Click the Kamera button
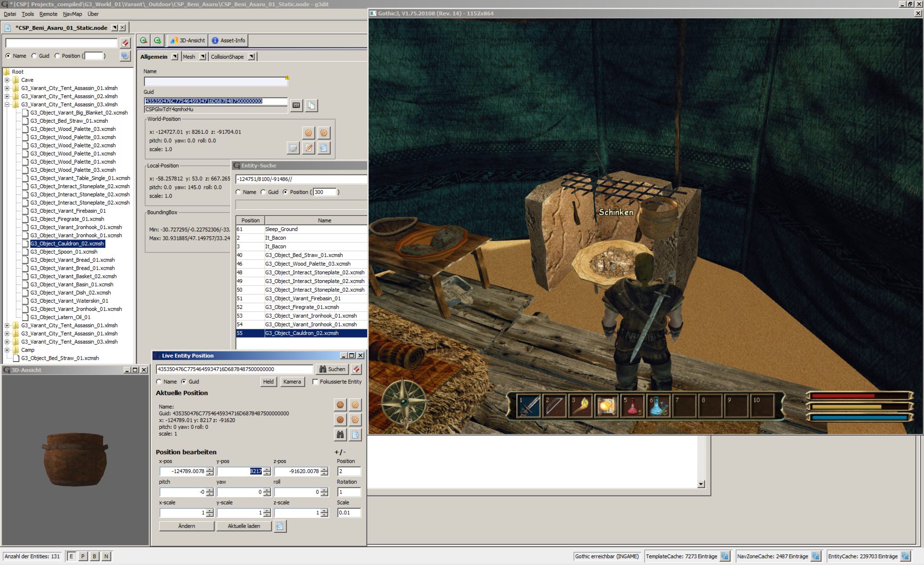This screenshot has height=565, width=924. click(292, 382)
